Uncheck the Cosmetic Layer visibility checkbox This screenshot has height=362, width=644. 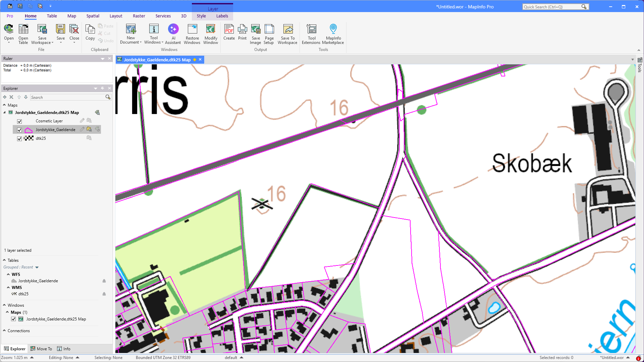pyautogui.click(x=19, y=121)
